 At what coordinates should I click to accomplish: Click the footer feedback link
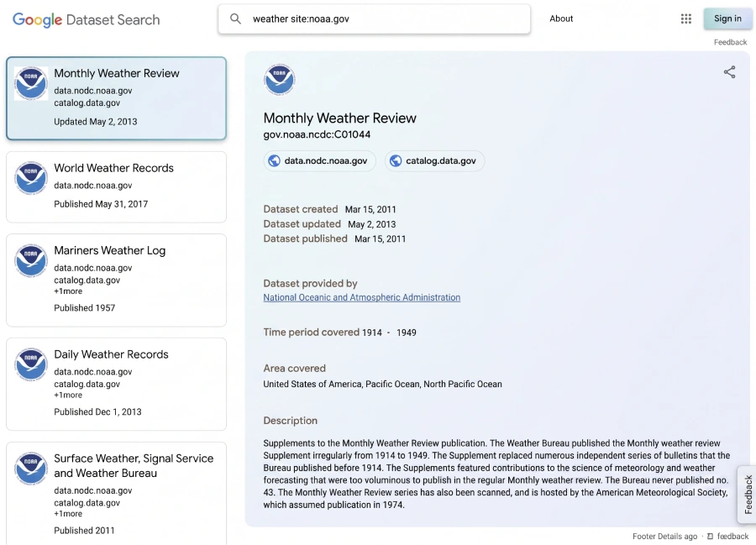click(732, 537)
